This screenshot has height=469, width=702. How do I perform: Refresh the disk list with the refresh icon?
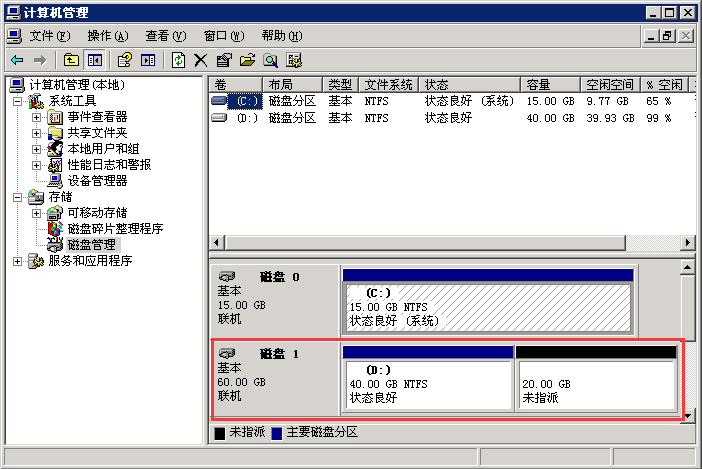[x=179, y=60]
